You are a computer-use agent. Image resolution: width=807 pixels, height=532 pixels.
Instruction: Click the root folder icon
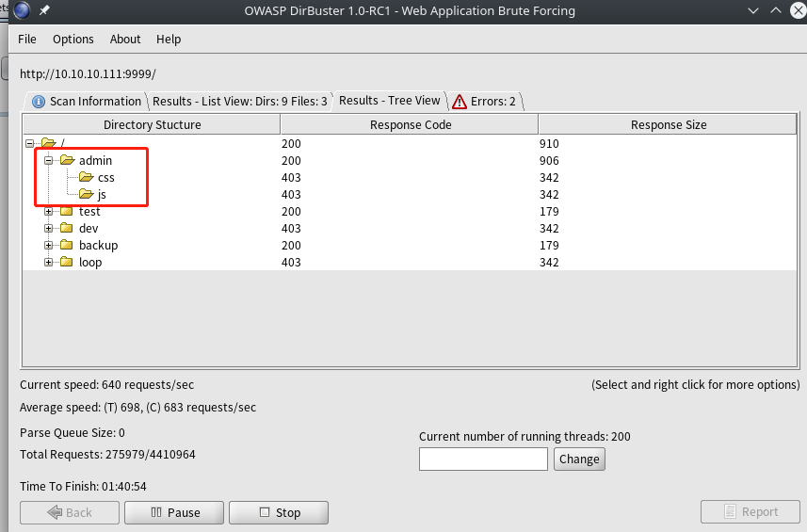(x=48, y=142)
